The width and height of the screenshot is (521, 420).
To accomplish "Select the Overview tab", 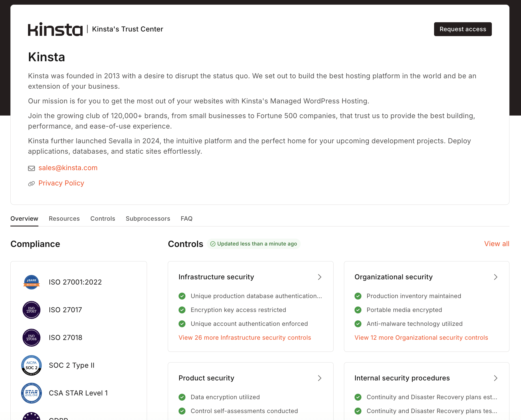I will point(24,219).
